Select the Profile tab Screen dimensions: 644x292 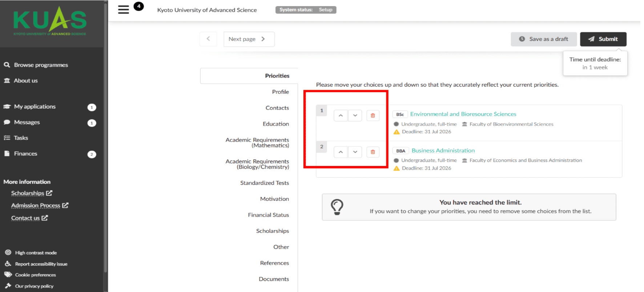coord(281,92)
